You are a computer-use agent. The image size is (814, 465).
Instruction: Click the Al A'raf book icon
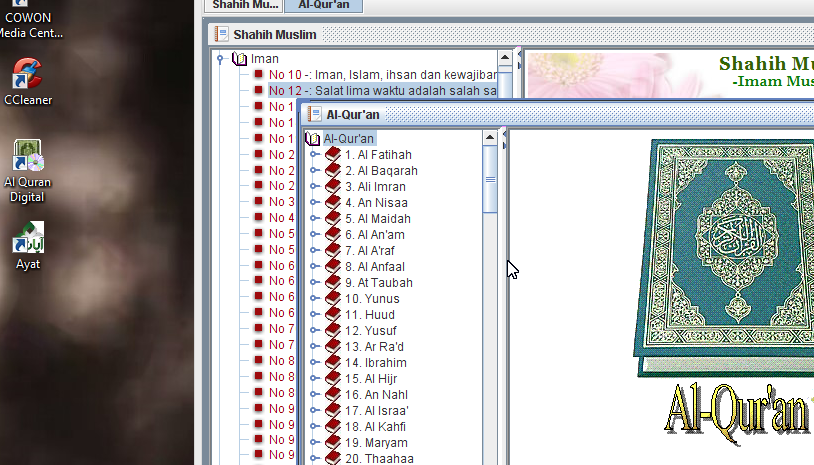click(x=333, y=251)
